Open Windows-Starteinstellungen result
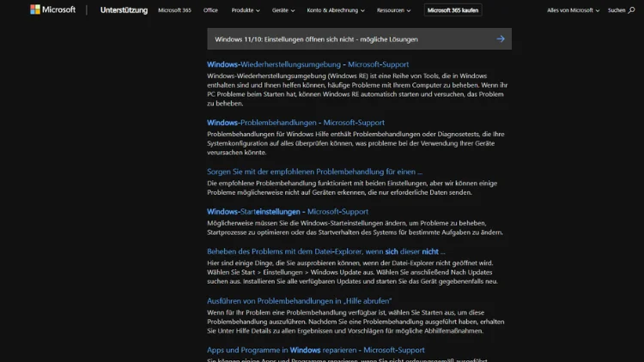This screenshot has width=644, height=362. (288, 212)
